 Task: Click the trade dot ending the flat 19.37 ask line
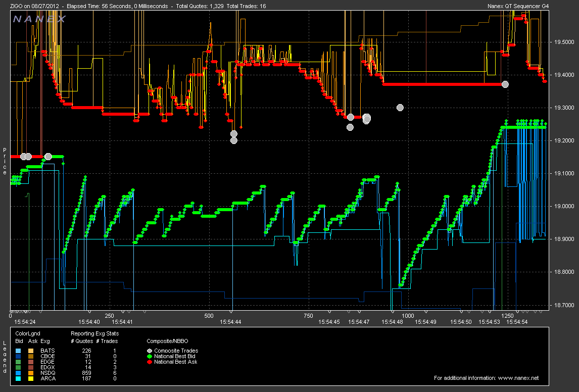[x=505, y=84]
